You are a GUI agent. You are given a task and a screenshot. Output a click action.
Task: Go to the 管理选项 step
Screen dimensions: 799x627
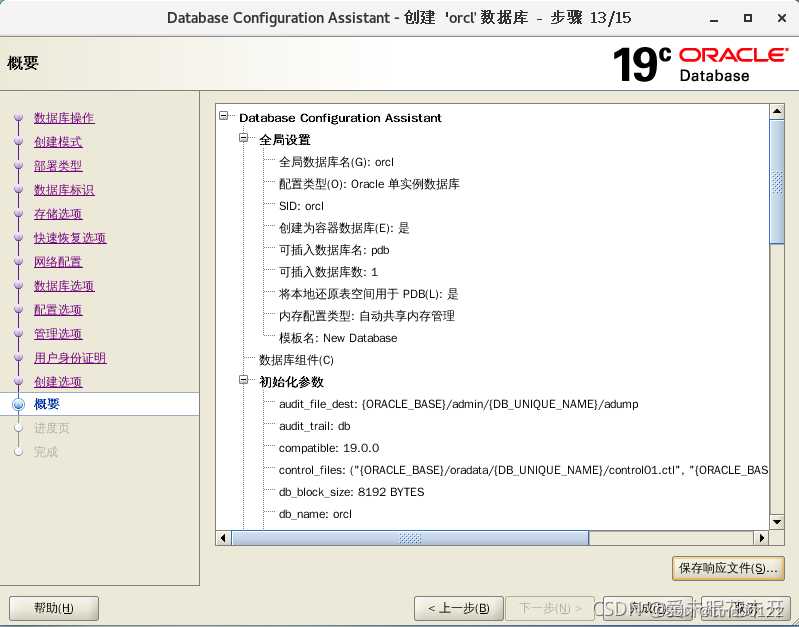[x=58, y=334]
